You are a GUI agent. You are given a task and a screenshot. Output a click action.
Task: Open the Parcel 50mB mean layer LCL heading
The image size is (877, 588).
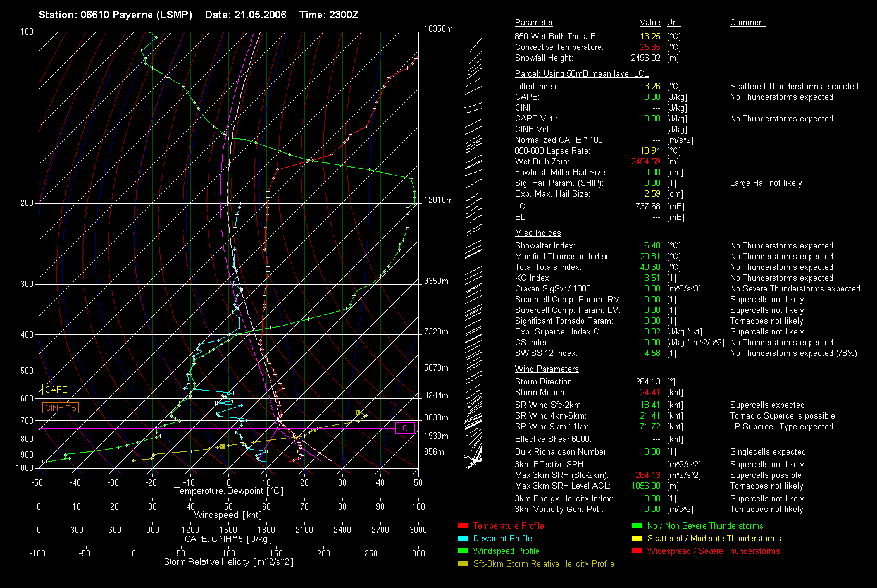coord(581,73)
